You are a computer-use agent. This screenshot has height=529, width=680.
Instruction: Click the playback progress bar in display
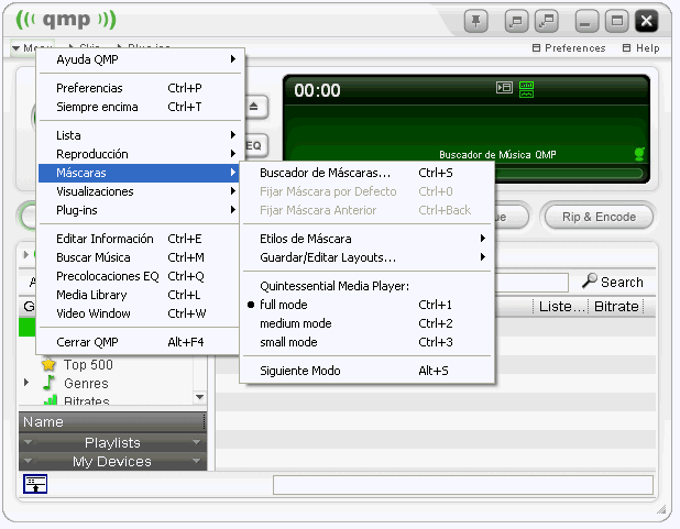coord(568,173)
